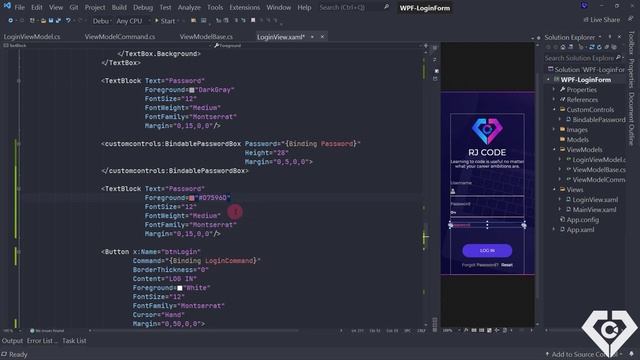The image size is (640, 360).
Task: Click the Save All toolbar icon
Action: [58, 20]
